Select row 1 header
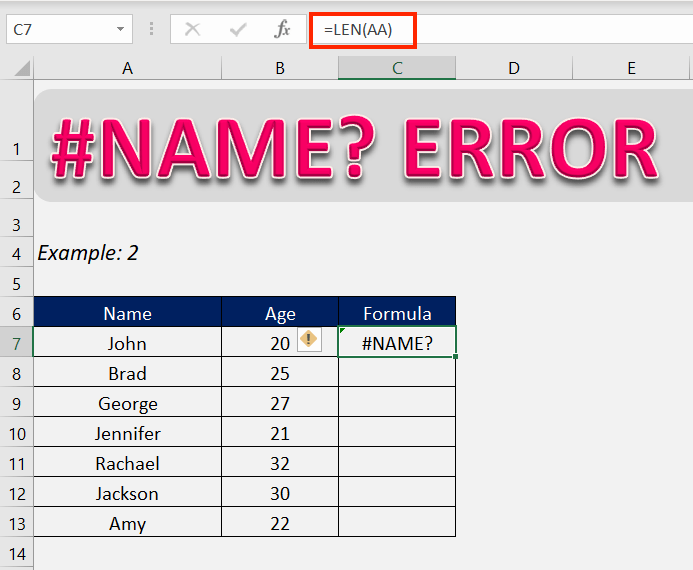This screenshot has width=693, height=570. coord(16,121)
